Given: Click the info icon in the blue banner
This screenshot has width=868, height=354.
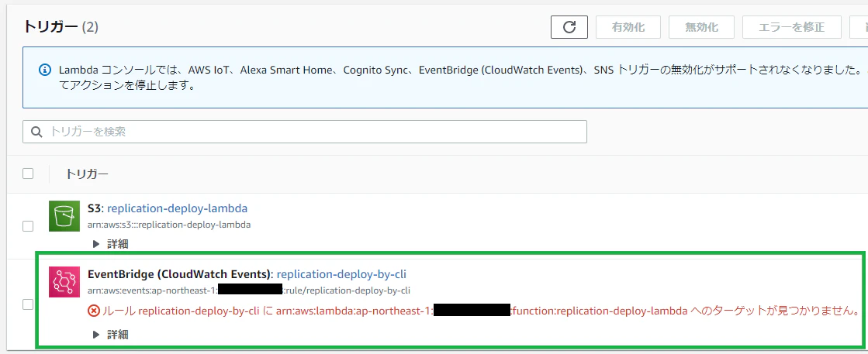Looking at the screenshot, I should (45, 70).
